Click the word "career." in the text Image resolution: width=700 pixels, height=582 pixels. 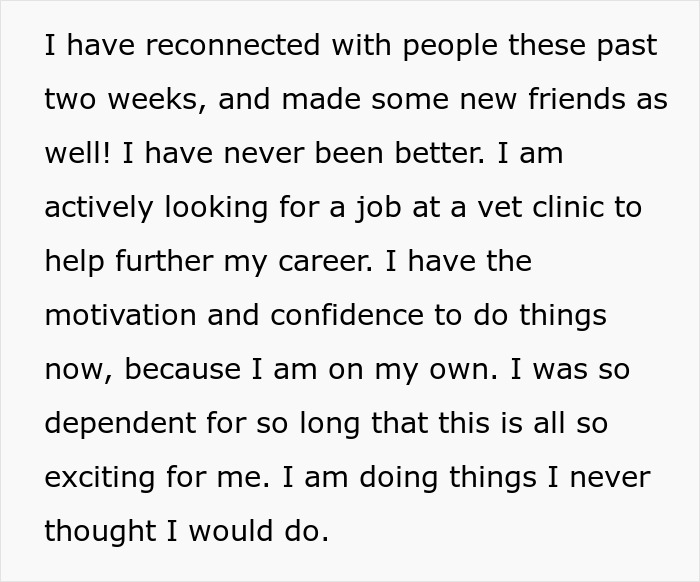(x=325, y=263)
